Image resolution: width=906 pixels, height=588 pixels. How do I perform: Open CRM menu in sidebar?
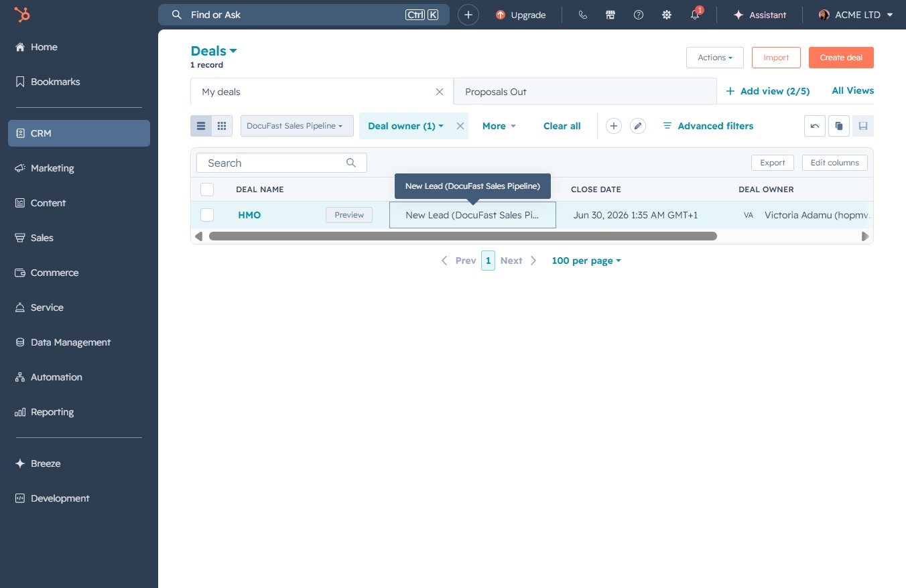point(79,133)
